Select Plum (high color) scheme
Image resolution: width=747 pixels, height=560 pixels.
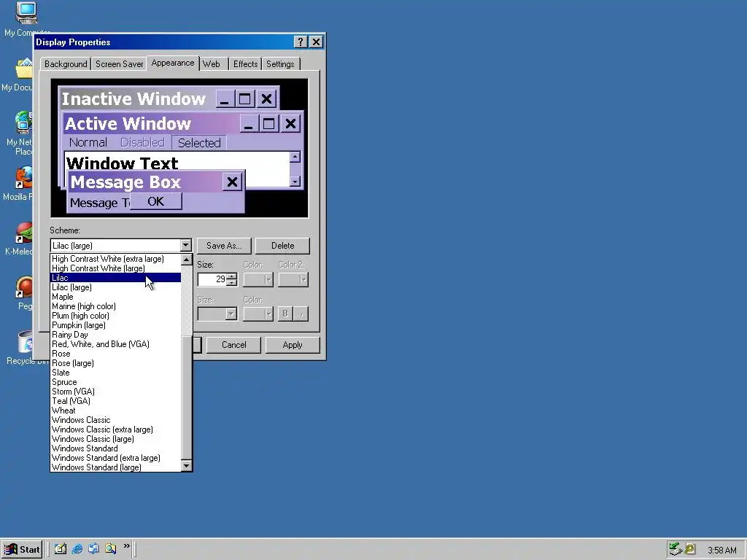tap(115, 316)
